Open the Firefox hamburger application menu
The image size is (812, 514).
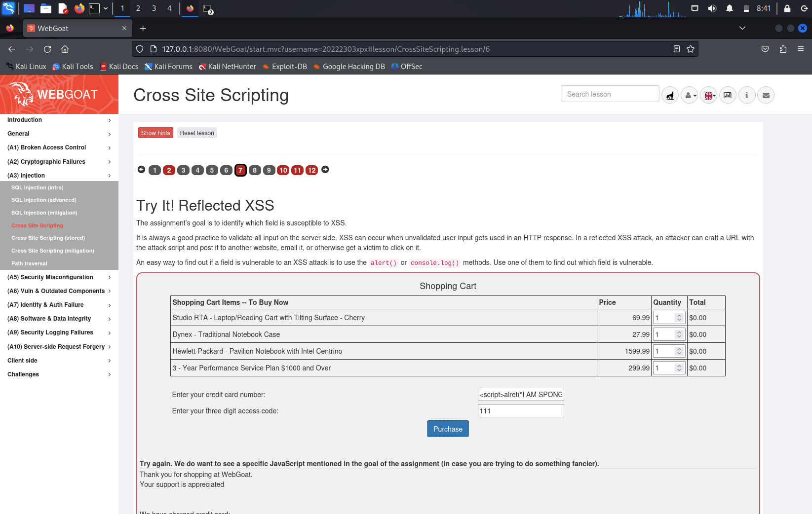pos(801,49)
